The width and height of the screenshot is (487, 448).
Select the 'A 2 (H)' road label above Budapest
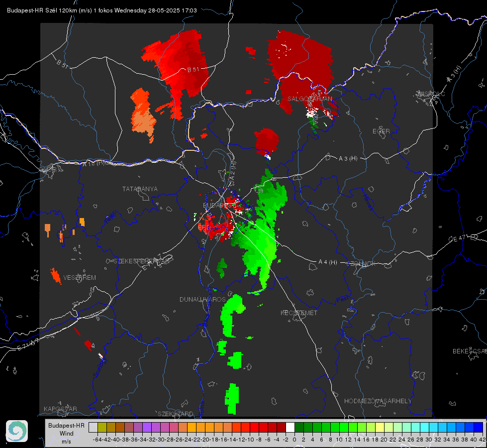[x=233, y=170]
